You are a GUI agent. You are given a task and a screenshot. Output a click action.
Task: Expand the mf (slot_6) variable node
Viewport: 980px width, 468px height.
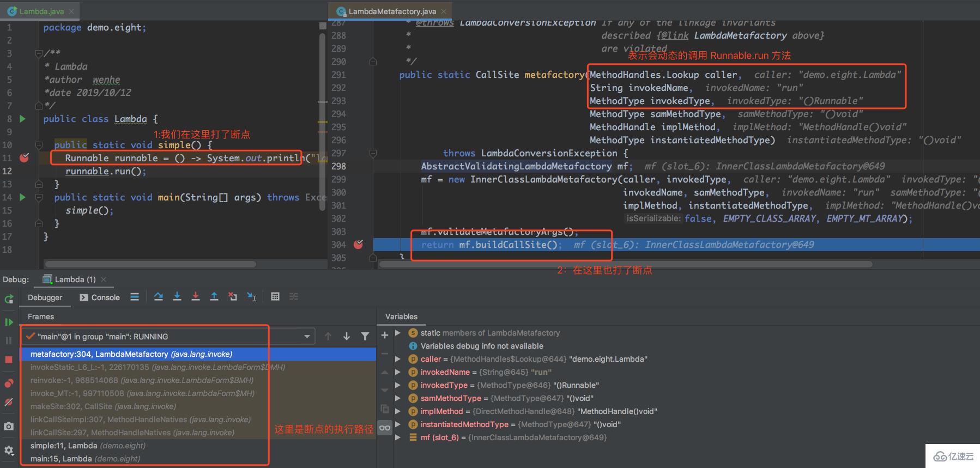click(398, 437)
